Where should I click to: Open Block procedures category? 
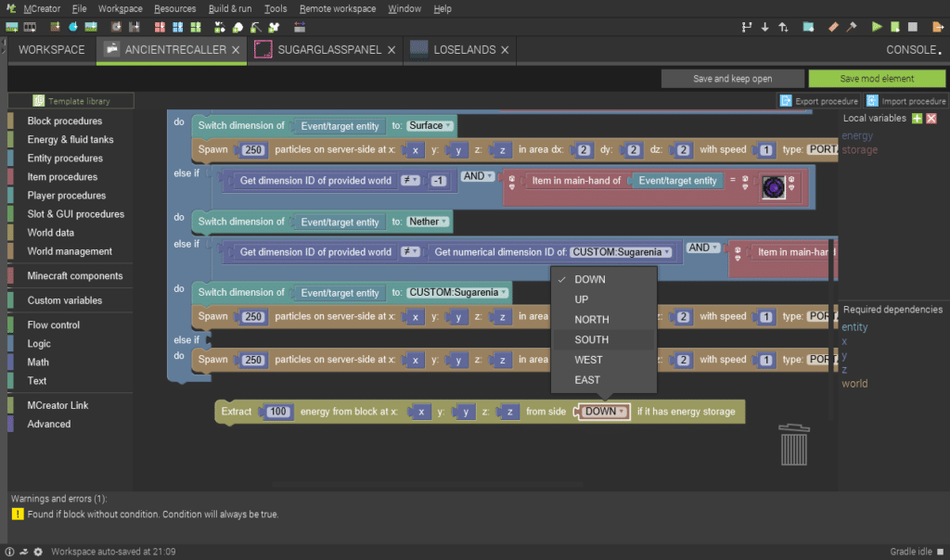click(x=65, y=121)
